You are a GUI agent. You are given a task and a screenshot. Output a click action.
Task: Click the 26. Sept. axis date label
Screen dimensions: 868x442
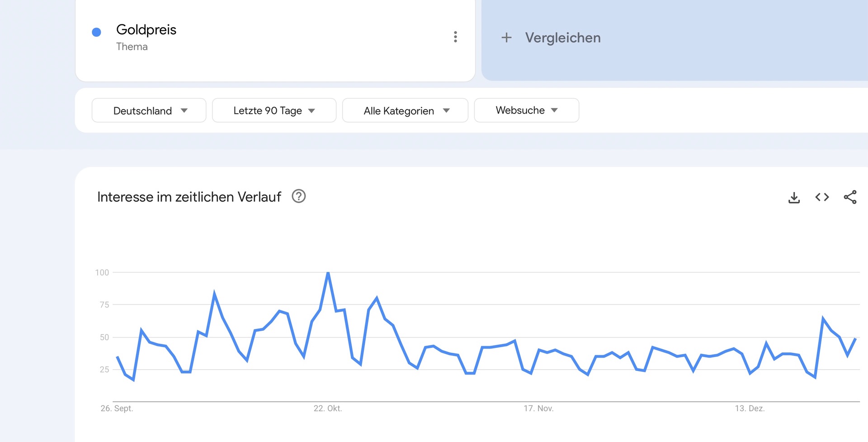[x=117, y=408]
